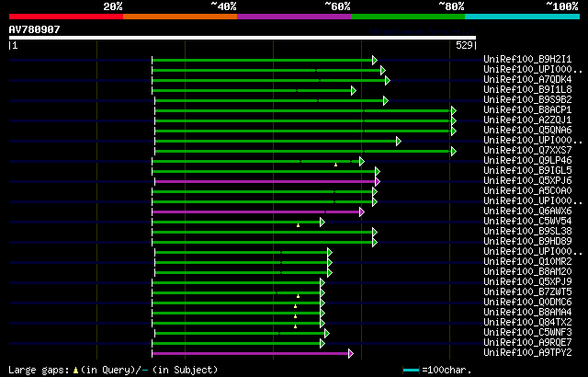Select the UniRef100_B9HD89 label
The image size is (588, 377).
(x=527, y=242)
